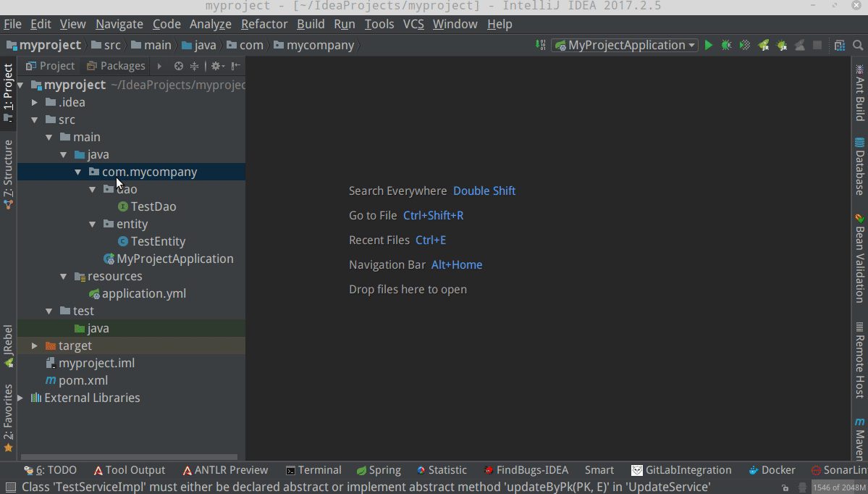The image size is (868, 494).
Task: Open the Spring tool window
Action: click(379, 470)
